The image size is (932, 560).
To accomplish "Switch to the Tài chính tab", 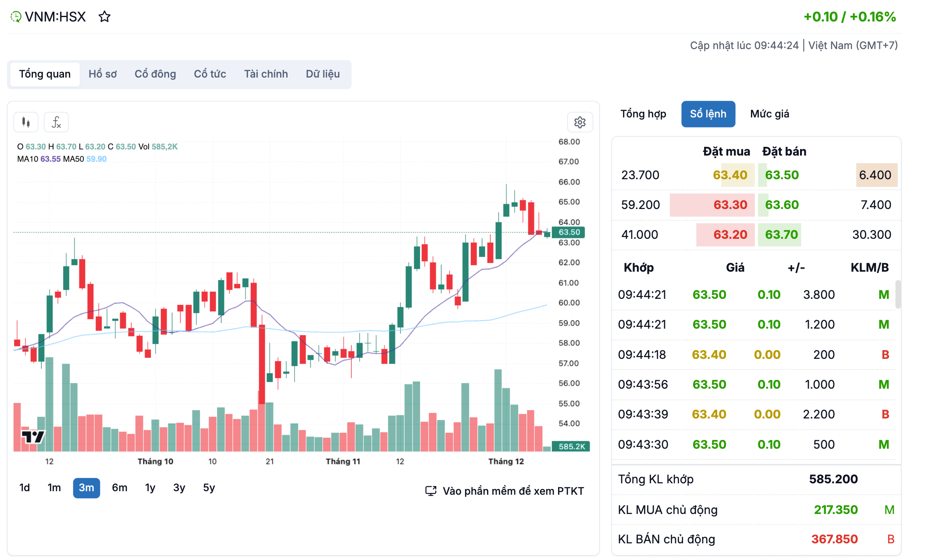I will (266, 74).
